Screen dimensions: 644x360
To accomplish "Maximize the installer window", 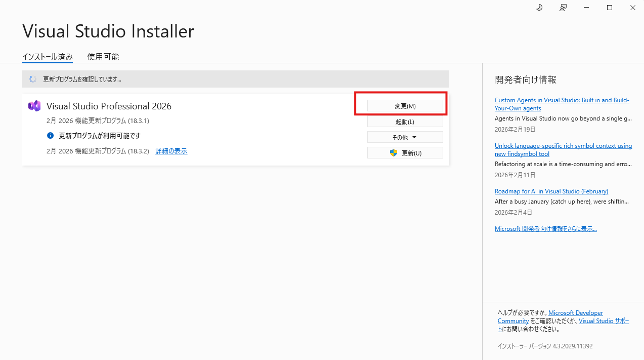I will [610, 8].
